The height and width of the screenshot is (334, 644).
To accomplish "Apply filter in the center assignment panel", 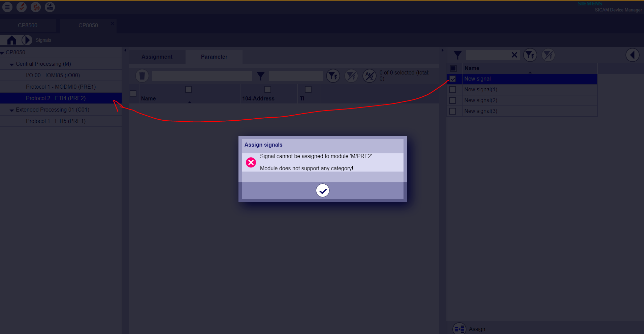I will (333, 76).
